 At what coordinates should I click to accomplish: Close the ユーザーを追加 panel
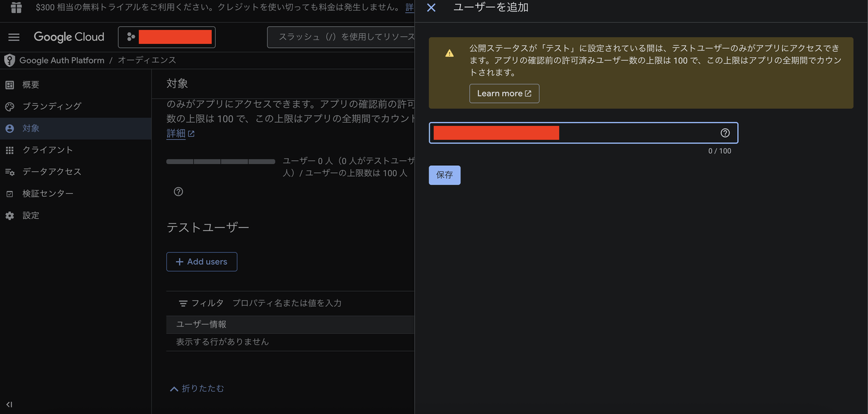tap(431, 8)
